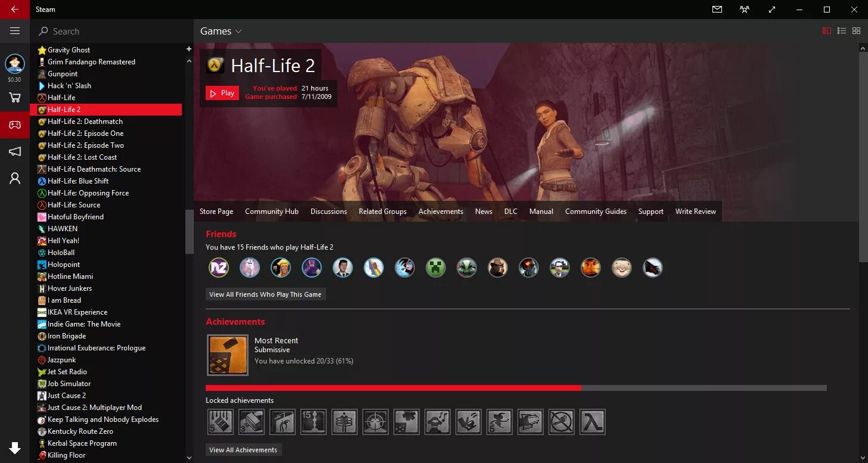The image size is (868, 463).
Task: Click the plus to add a game
Action: pyautogui.click(x=188, y=49)
